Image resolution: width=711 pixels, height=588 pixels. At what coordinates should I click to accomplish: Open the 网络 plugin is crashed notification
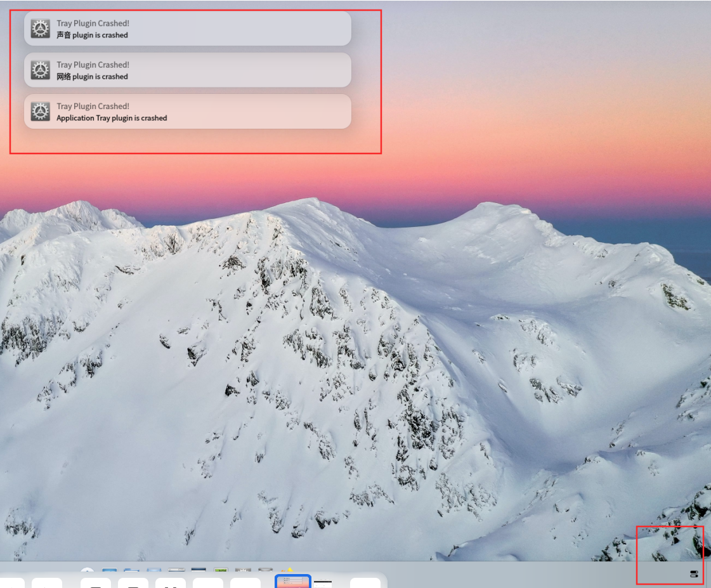point(187,70)
